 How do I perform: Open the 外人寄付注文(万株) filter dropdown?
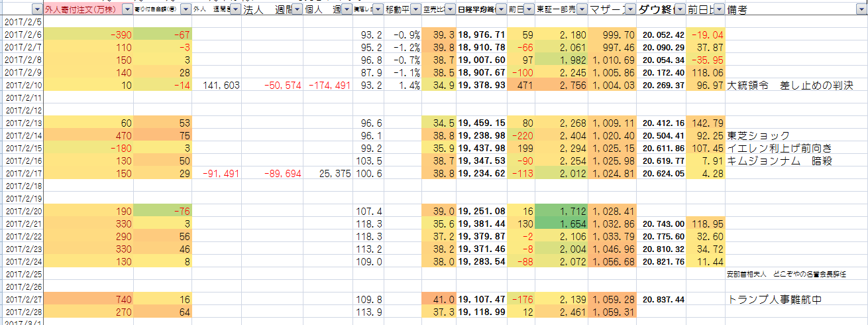point(127,10)
